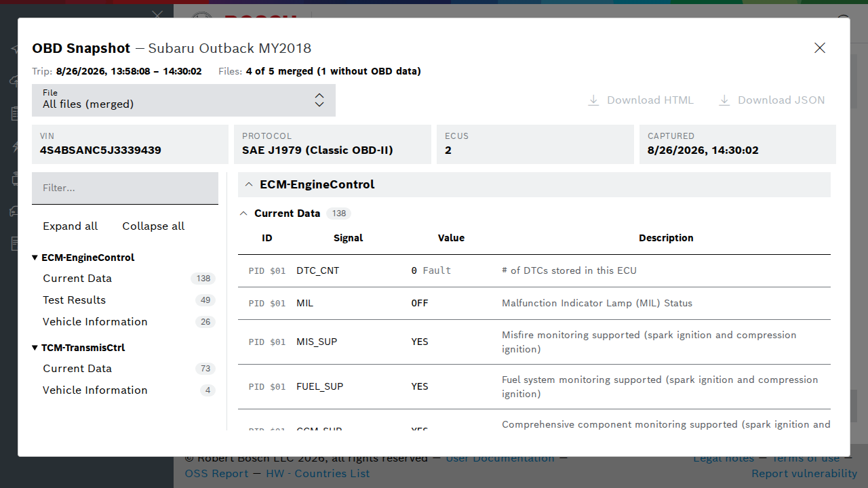Collapse the TCM-TransmisCtrl tree node
This screenshot has height=488, width=868.
[x=35, y=348]
